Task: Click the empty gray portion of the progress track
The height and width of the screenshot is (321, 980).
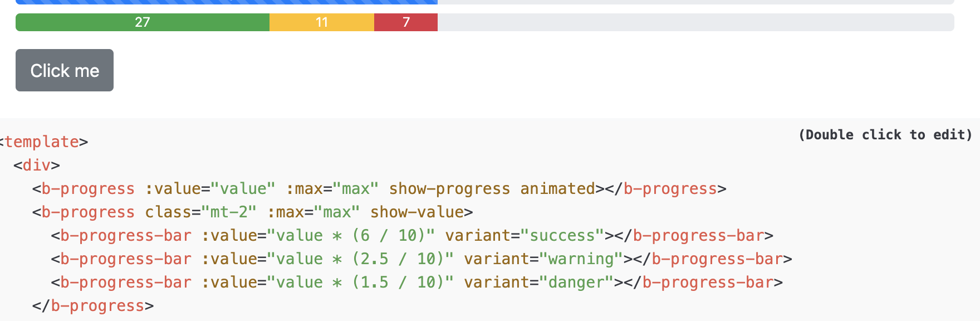Action: (x=696, y=23)
